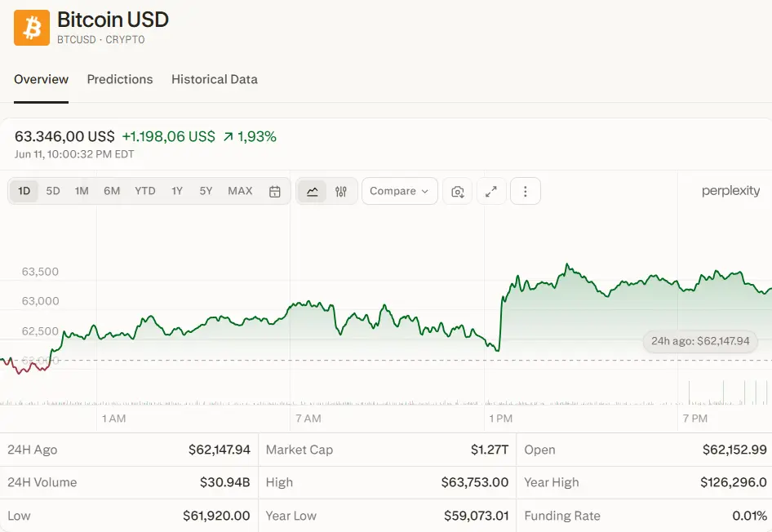Click the Year Low label
Viewport: 772px width, 532px height.
pyautogui.click(x=291, y=516)
